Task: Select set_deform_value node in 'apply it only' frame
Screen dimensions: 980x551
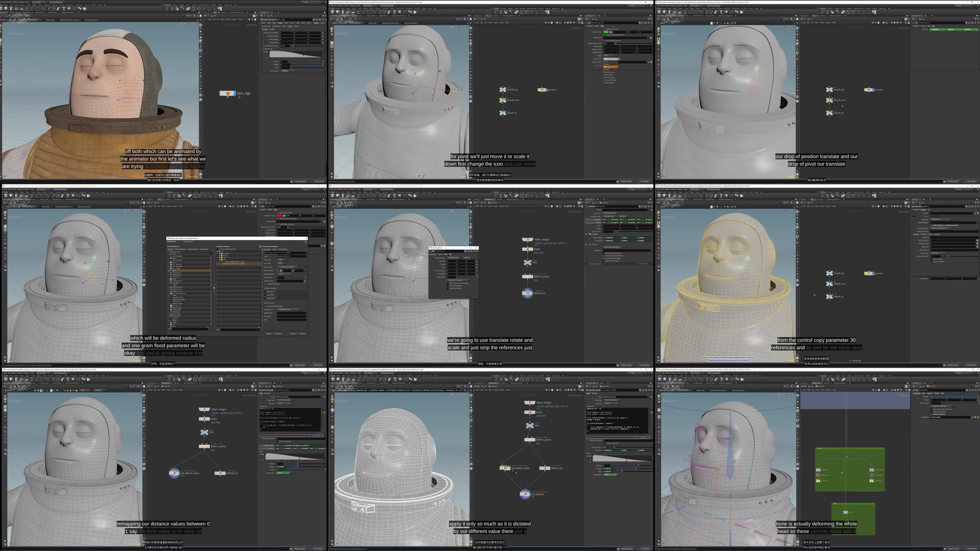Action: pyautogui.click(x=505, y=468)
